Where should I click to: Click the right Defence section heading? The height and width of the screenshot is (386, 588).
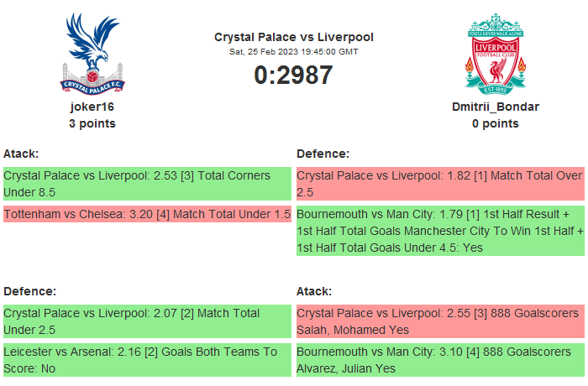pyautogui.click(x=323, y=154)
